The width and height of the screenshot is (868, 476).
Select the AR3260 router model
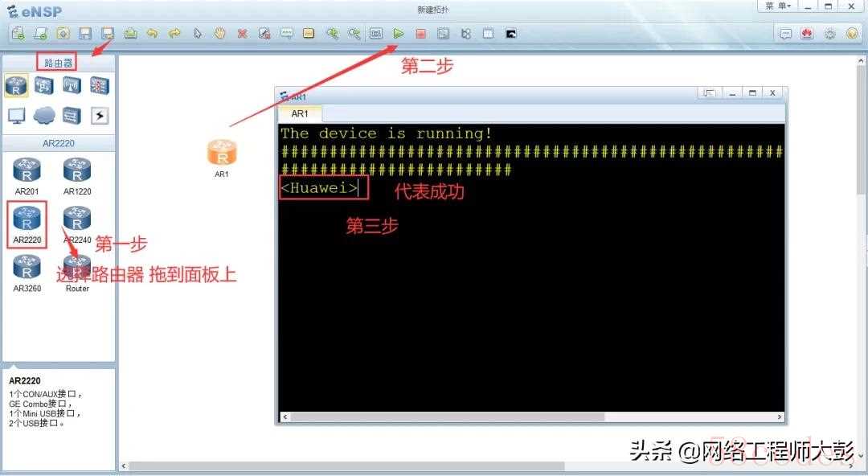coord(27,273)
